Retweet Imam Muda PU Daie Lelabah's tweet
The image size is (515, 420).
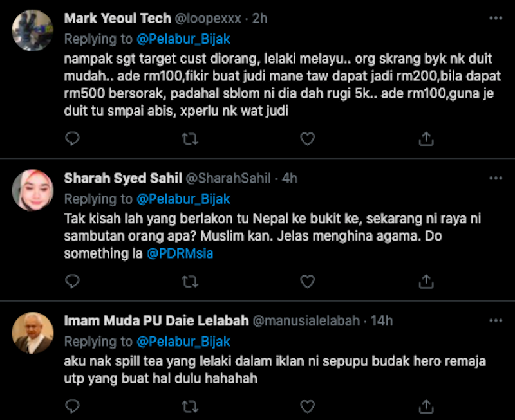pos(190,406)
